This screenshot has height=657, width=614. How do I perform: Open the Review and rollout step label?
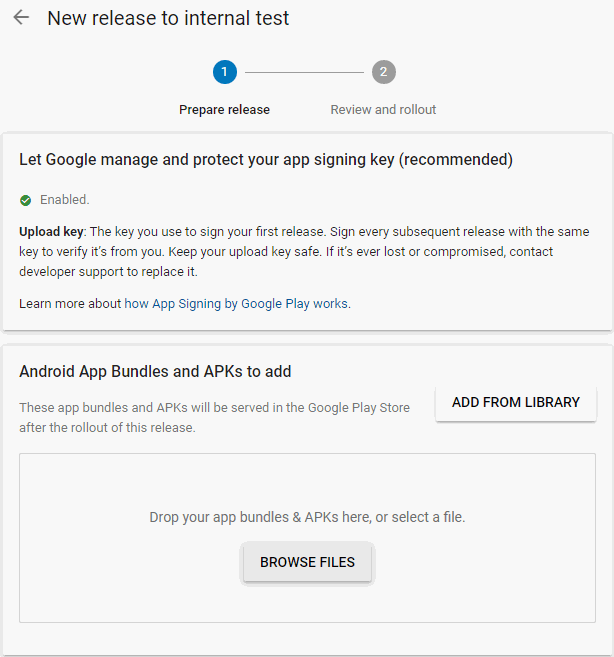383,110
